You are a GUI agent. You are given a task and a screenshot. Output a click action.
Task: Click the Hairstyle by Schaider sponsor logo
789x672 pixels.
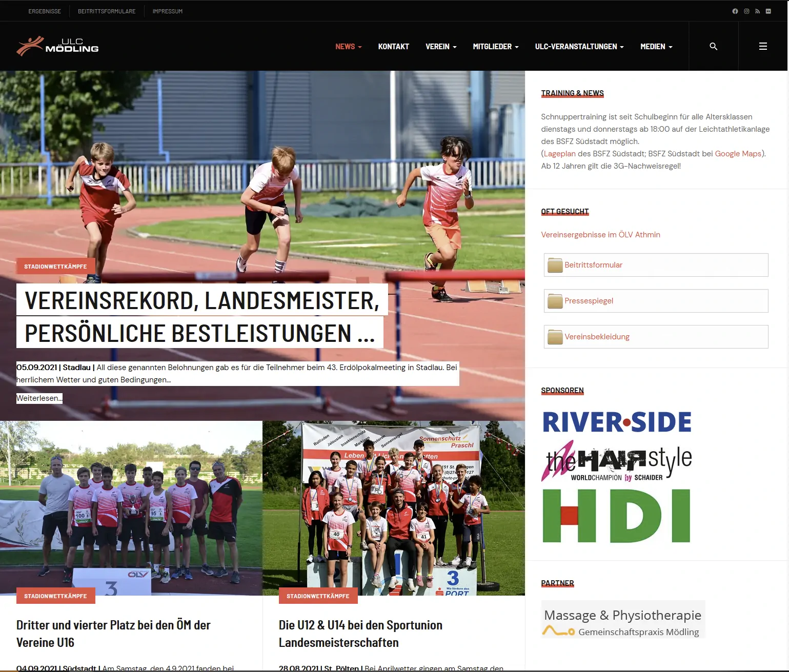click(x=617, y=461)
